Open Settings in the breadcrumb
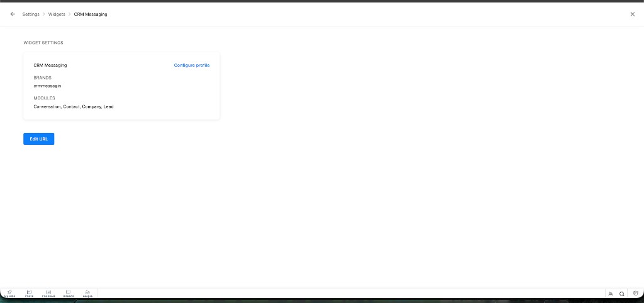Image resolution: width=644 pixels, height=303 pixels. click(x=31, y=14)
